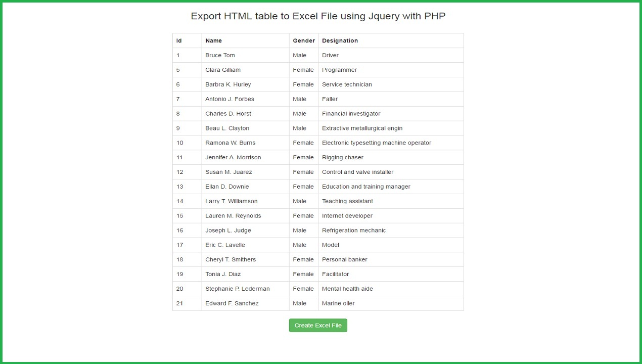Click the Designation column header

(x=340, y=40)
